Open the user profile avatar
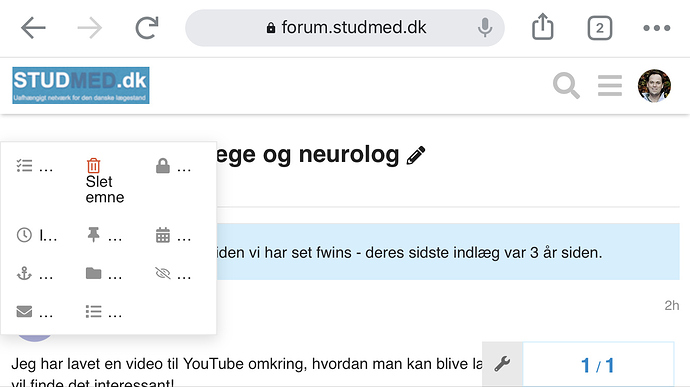The height and width of the screenshot is (387, 690). click(x=654, y=85)
